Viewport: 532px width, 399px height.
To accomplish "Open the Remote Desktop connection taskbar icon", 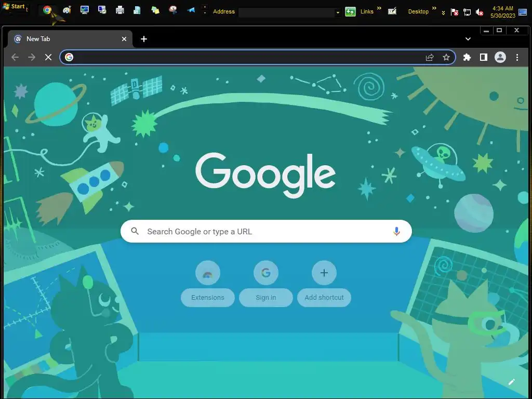I will (x=102, y=10).
